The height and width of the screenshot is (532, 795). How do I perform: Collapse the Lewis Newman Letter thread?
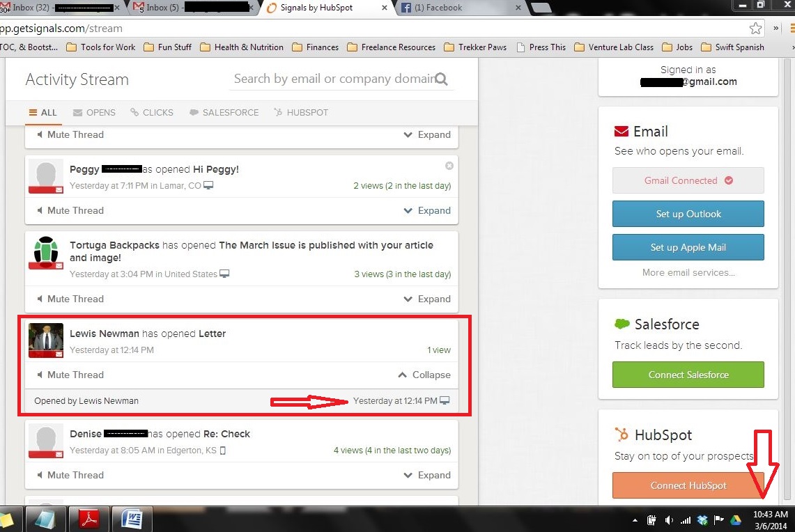pyautogui.click(x=424, y=375)
